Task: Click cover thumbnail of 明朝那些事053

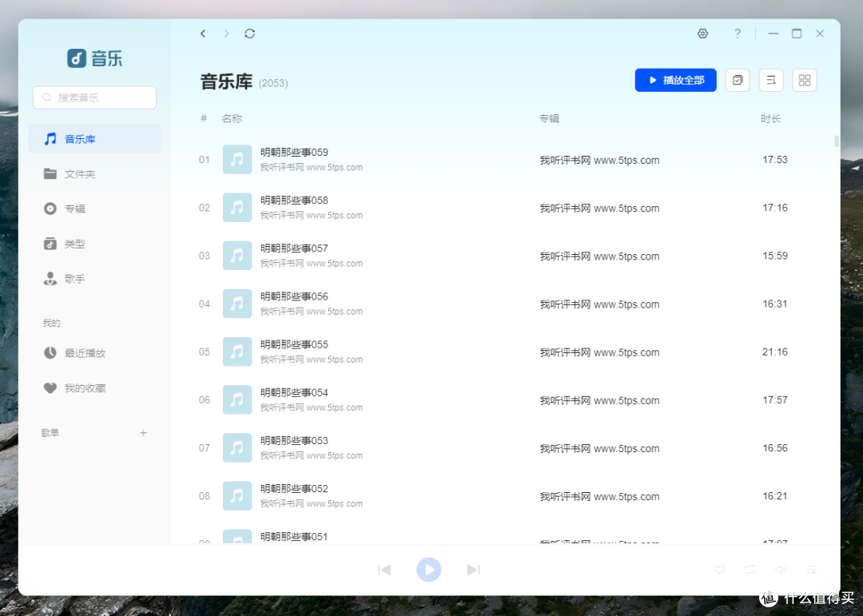Action: point(237,448)
